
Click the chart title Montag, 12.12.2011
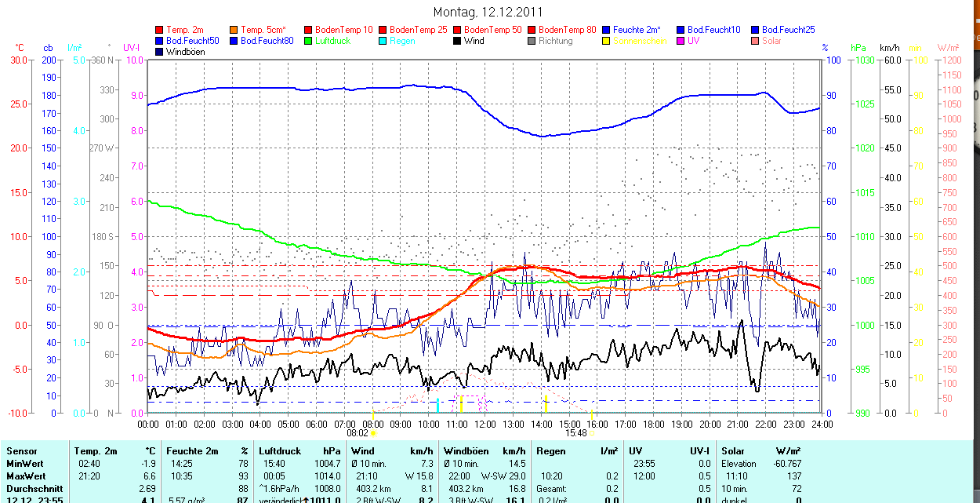coord(487,12)
